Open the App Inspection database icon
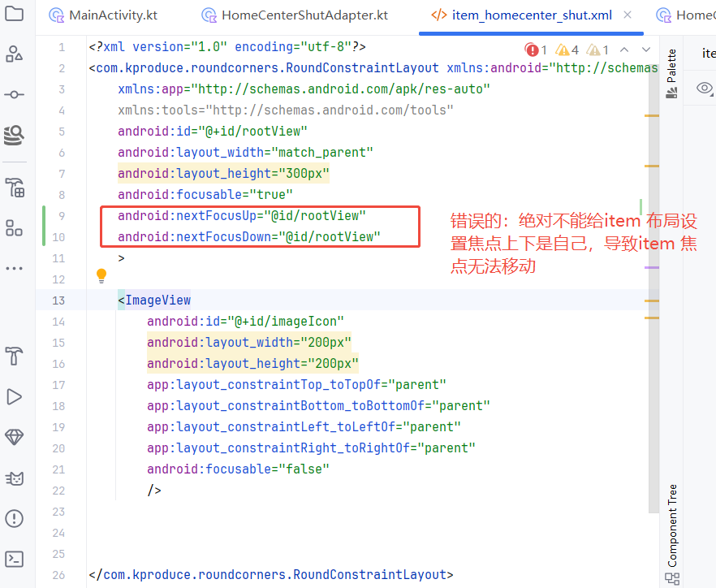 click(x=14, y=136)
